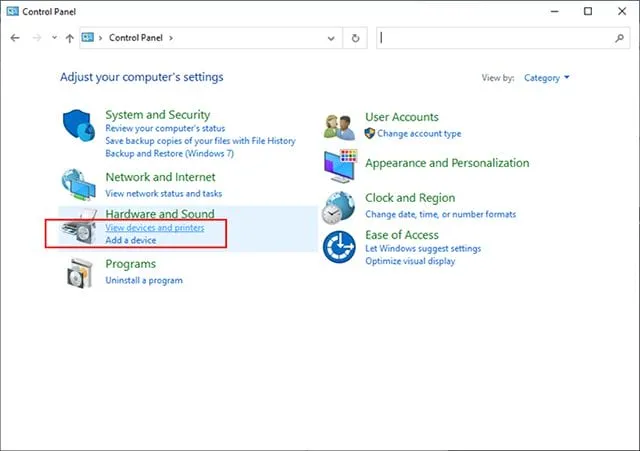Refresh the Control Panel view
This screenshot has height=451, width=640.
coord(357,38)
